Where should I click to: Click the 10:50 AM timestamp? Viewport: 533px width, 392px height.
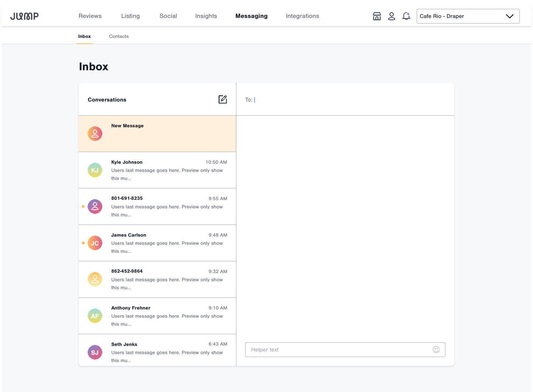[x=216, y=162]
